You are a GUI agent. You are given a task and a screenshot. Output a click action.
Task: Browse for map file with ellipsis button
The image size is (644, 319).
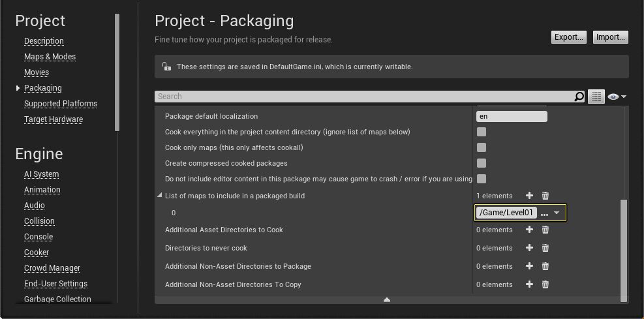point(544,213)
